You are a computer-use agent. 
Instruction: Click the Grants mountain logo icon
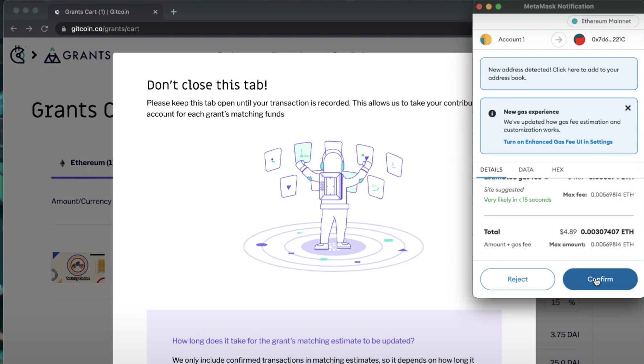[x=52, y=55]
